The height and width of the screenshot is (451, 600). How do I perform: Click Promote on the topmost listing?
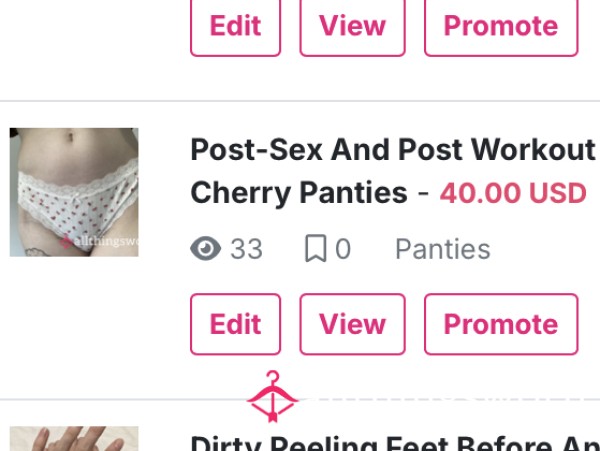[501, 27]
